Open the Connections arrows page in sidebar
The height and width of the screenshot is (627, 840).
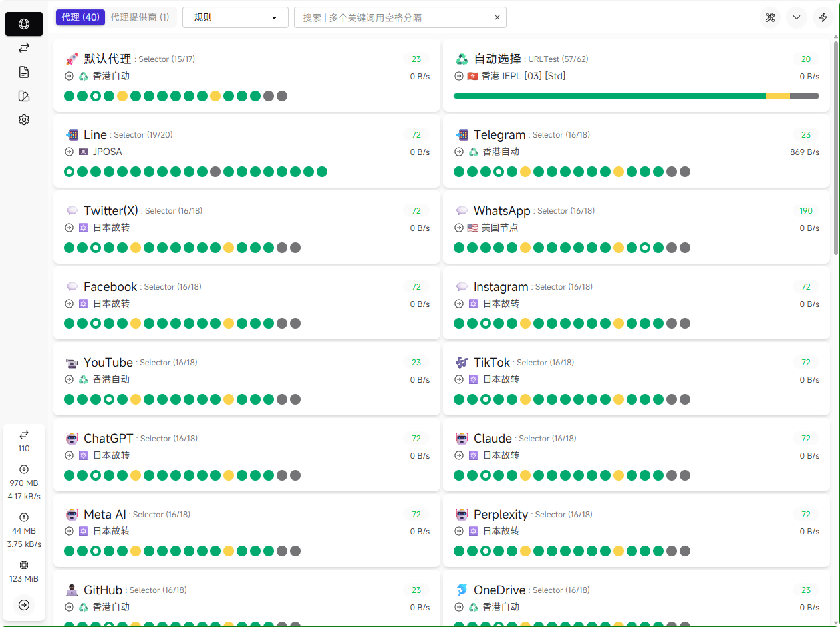pyautogui.click(x=24, y=48)
